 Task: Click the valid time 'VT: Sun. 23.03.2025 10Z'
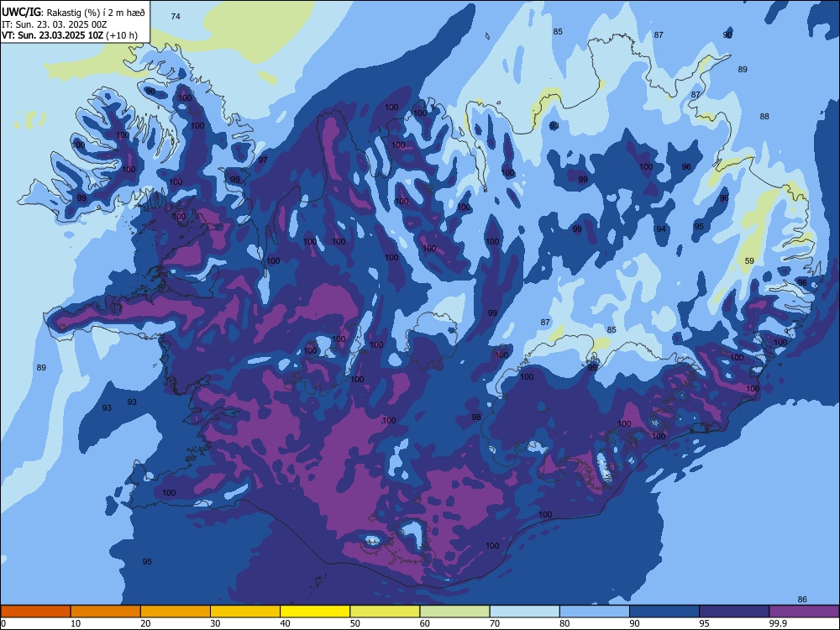(x=53, y=35)
